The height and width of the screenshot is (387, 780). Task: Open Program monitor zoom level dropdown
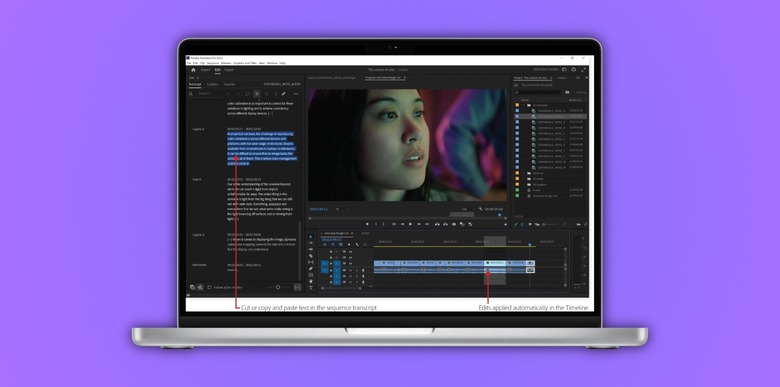click(x=341, y=209)
